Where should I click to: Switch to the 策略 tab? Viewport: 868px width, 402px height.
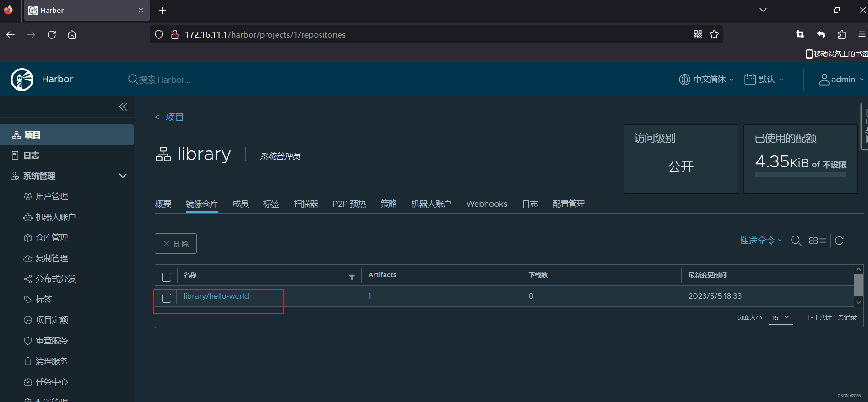coord(389,204)
